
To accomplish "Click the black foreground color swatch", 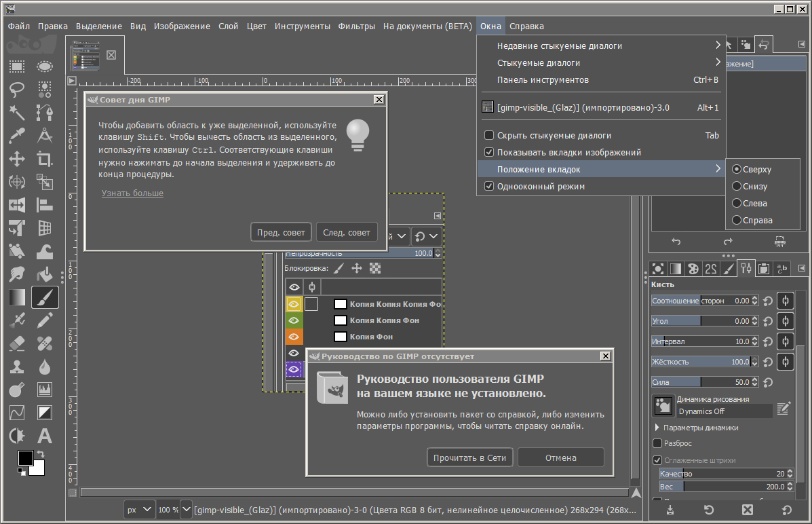I will (x=25, y=458).
